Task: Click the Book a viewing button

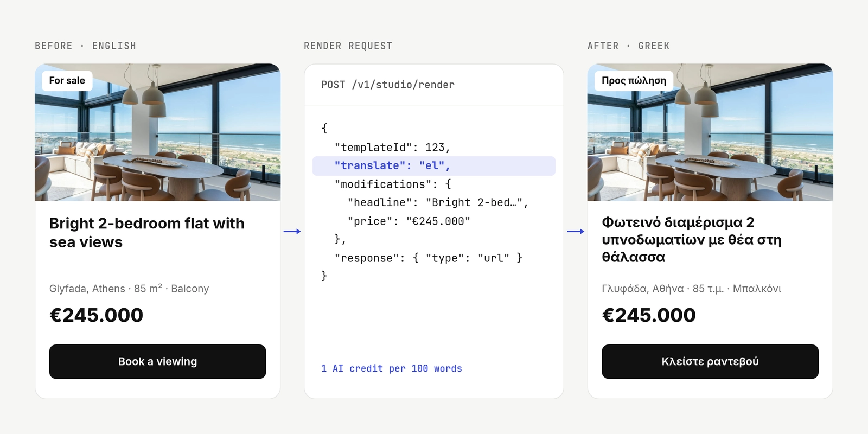Action: (157, 361)
